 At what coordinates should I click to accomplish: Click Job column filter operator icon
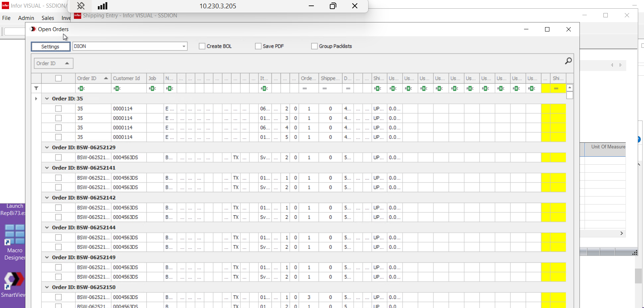click(153, 88)
